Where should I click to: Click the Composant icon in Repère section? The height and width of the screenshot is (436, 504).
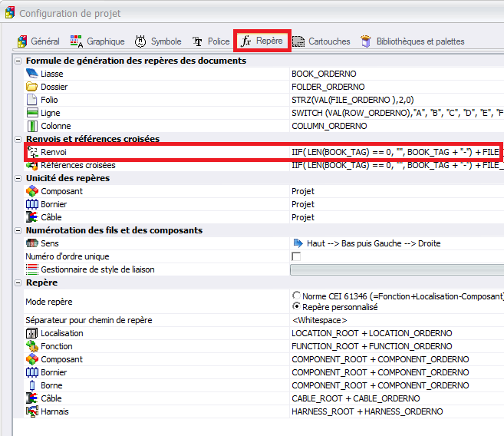click(31, 359)
